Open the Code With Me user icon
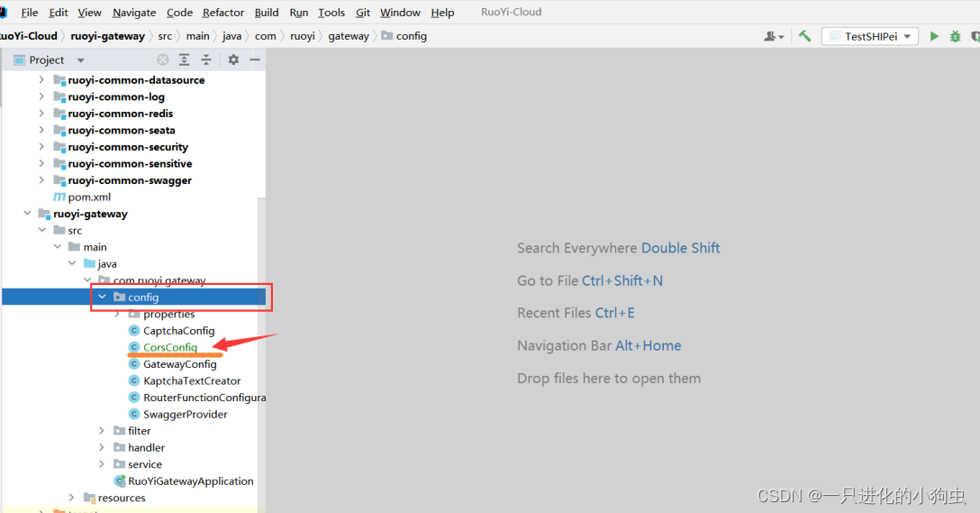The image size is (980, 513). tap(773, 36)
